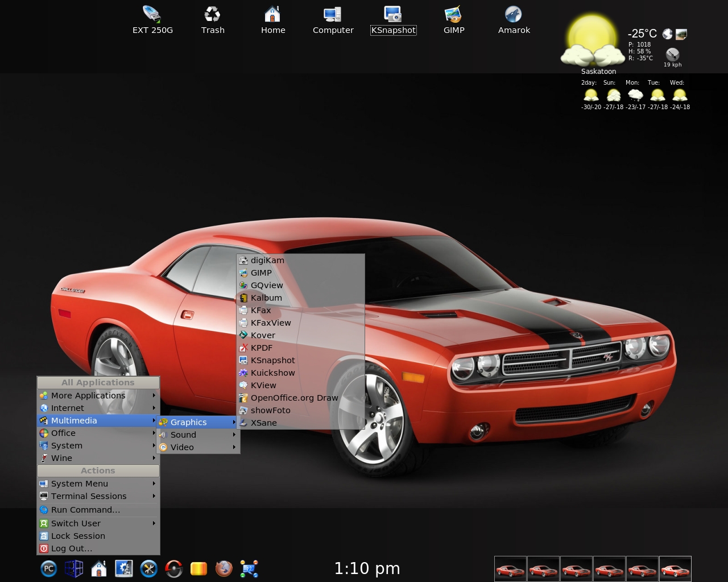The image size is (728, 582).
Task: Launch Kover from the Graphics menu
Action: pyautogui.click(x=300, y=335)
